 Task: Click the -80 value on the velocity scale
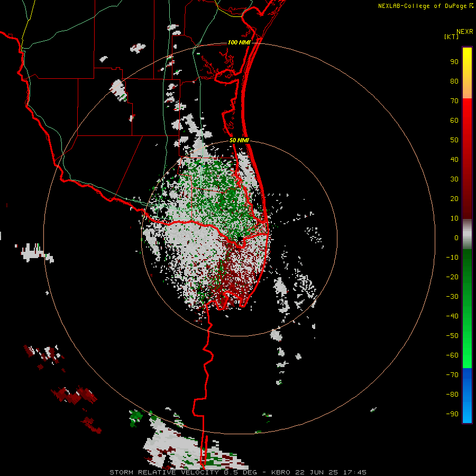(452, 395)
